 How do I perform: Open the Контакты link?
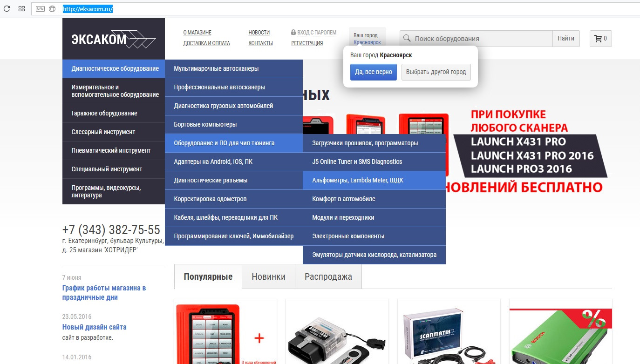pyautogui.click(x=260, y=43)
